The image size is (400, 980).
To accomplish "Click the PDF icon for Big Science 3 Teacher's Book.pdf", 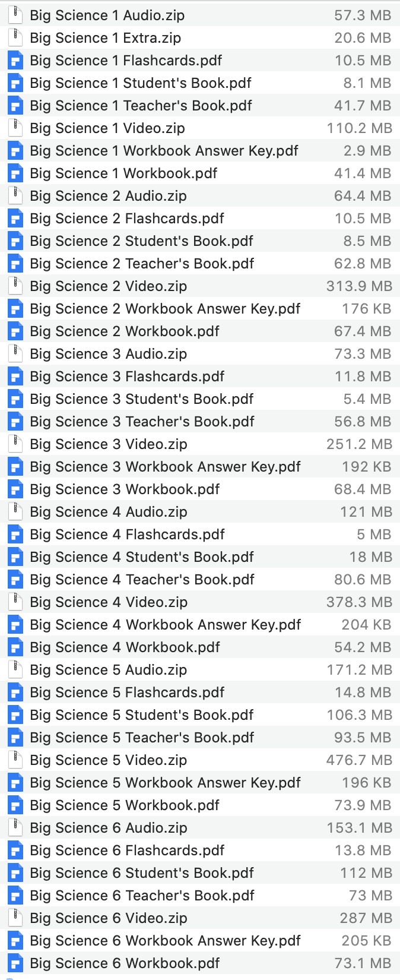I will (x=15, y=422).
